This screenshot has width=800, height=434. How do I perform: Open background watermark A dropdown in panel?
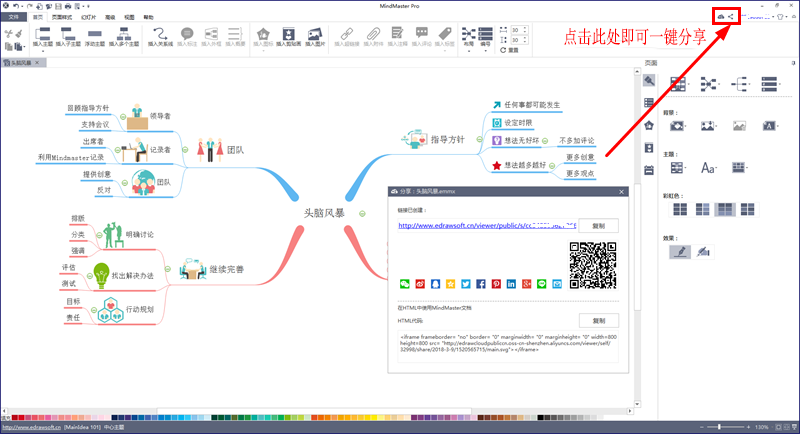click(770, 125)
